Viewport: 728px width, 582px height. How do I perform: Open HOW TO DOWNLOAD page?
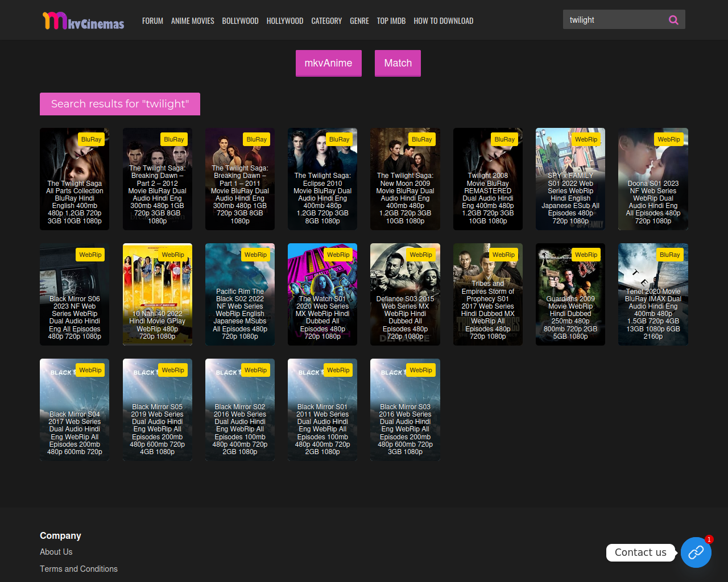coord(444,21)
